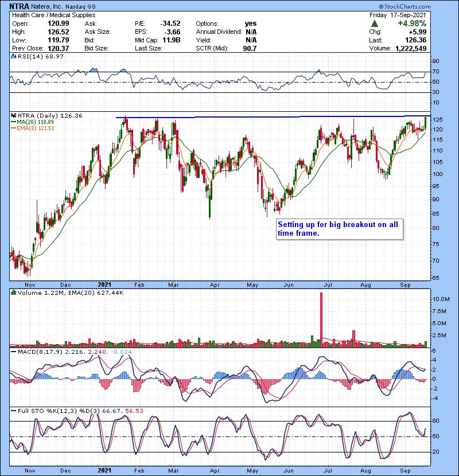Viewport: 459px width, 476px height.
Task: Click the green up-triangle change indicator
Action: [x=375, y=24]
